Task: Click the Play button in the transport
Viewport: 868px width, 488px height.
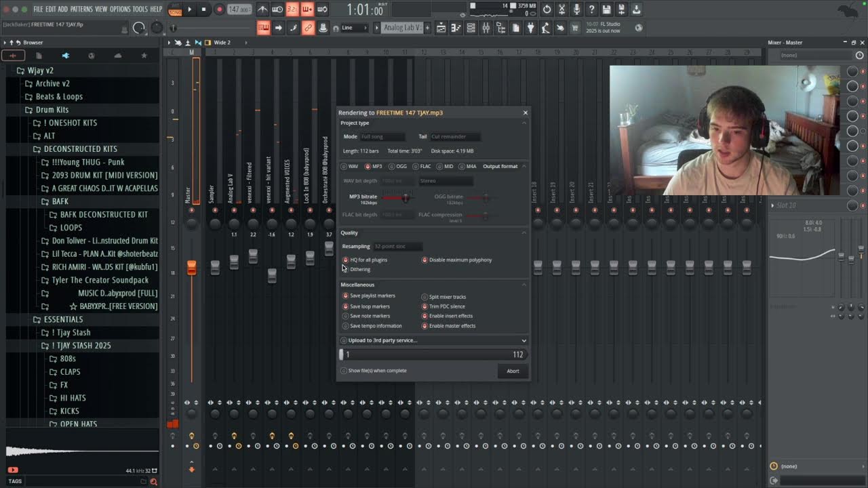Action: [190, 9]
